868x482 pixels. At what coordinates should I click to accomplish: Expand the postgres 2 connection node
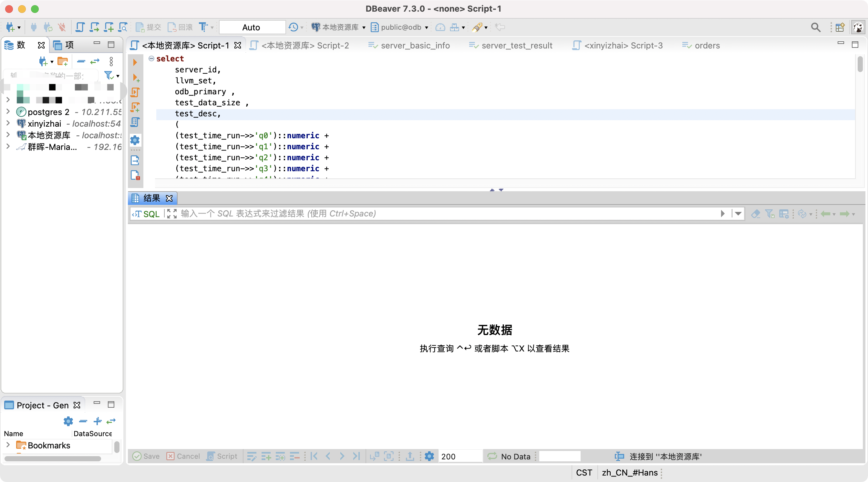[8, 111]
